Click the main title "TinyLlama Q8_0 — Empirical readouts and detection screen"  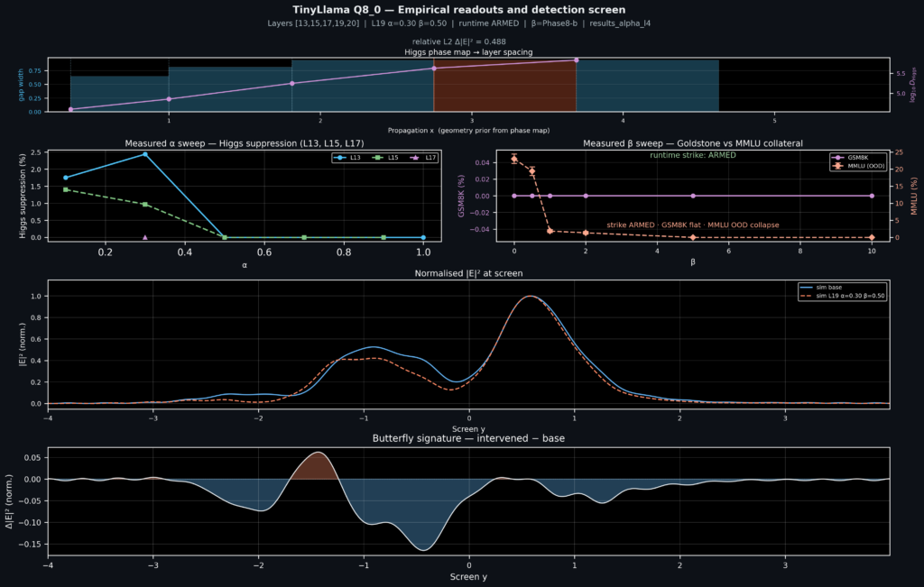pos(459,10)
